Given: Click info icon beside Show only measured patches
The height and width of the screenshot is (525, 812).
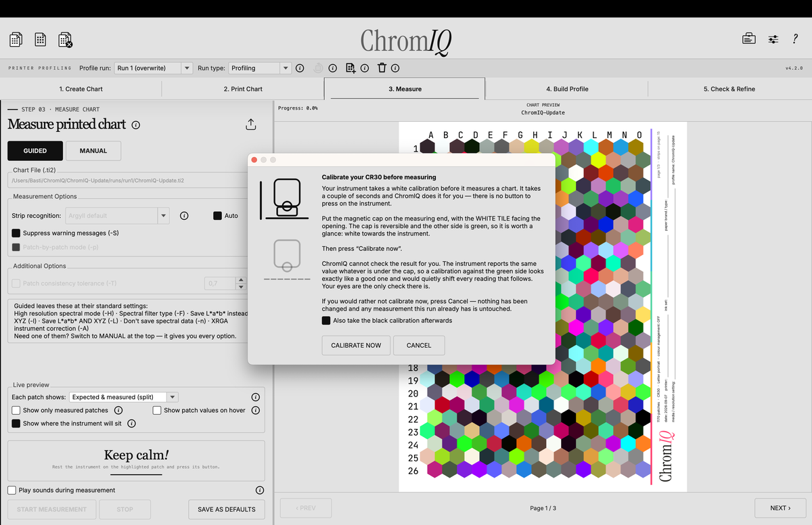Looking at the screenshot, I should pos(118,410).
